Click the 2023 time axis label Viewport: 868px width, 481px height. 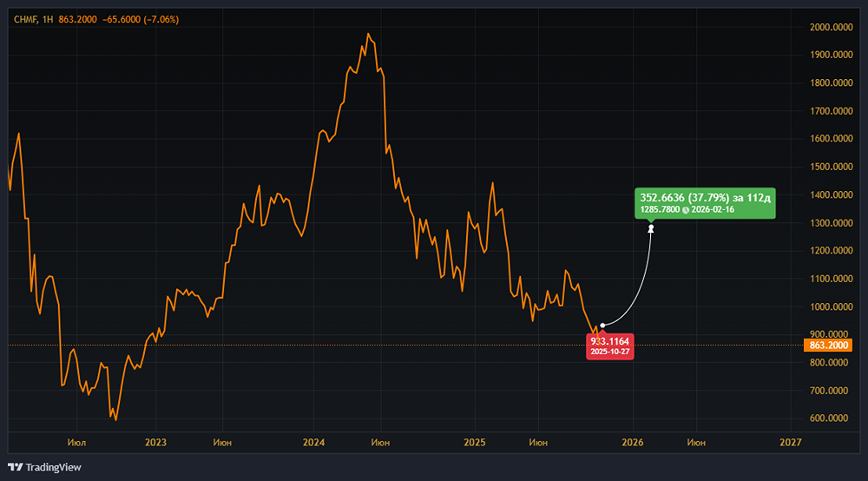click(155, 442)
